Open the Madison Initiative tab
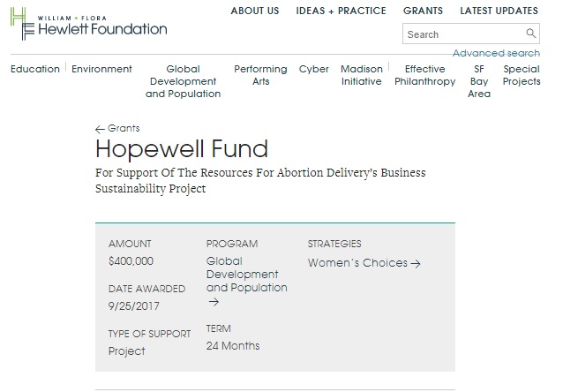Viewport: 563px width, 392px height. click(x=362, y=75)
